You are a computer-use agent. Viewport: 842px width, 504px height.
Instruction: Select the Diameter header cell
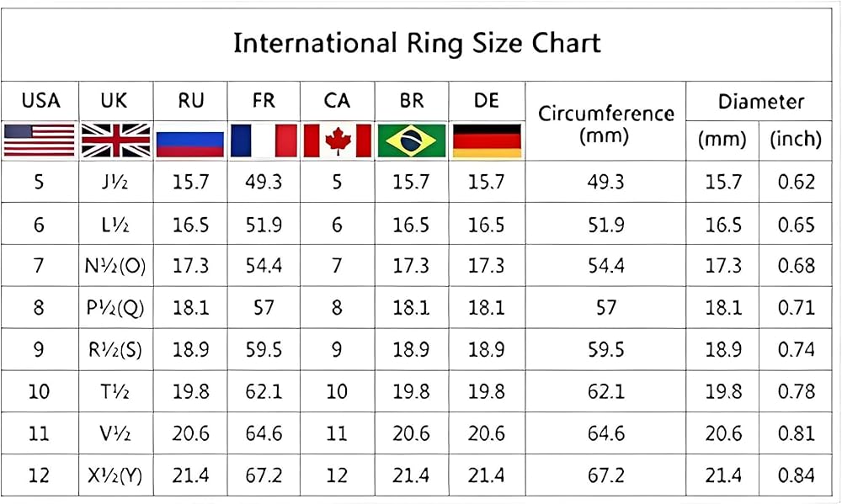[x=761, y=102]
